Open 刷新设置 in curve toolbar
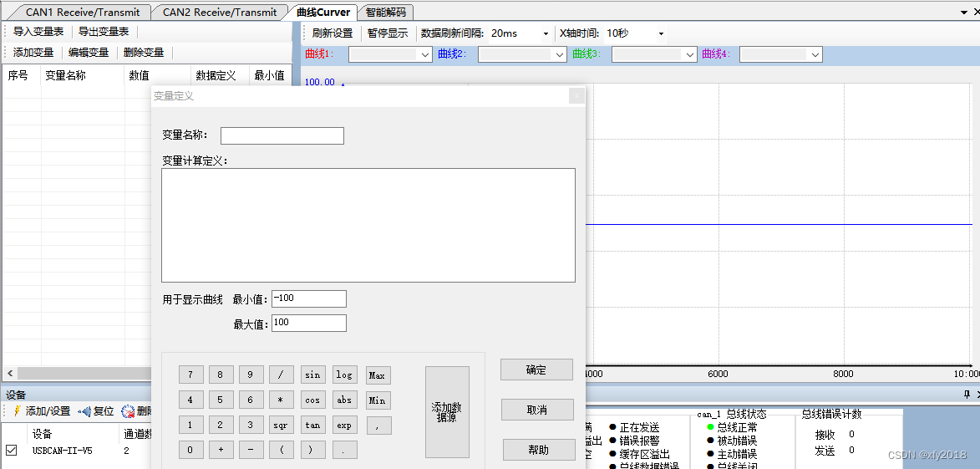Image resolution: width=980 pixels, height=469 pixels. point(333,33)
